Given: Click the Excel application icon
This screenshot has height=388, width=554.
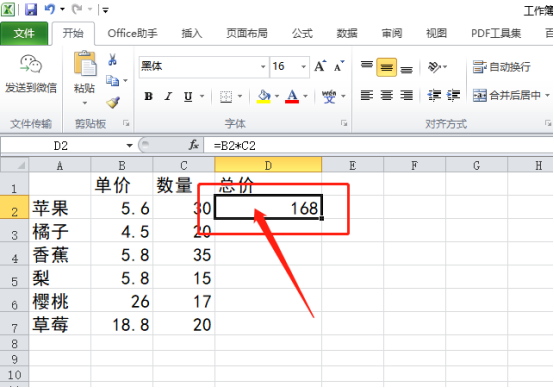Looking at the screenshot, I should coord(8,10).
